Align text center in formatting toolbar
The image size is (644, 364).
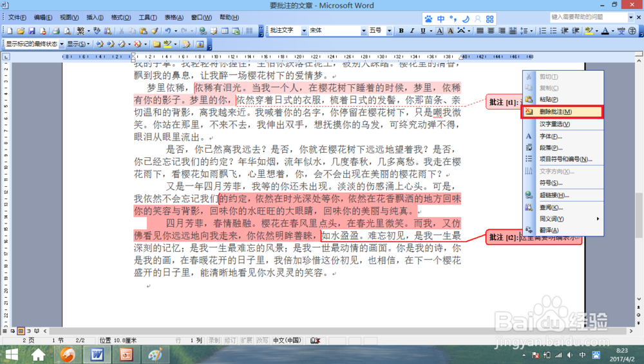coord(491,31)
